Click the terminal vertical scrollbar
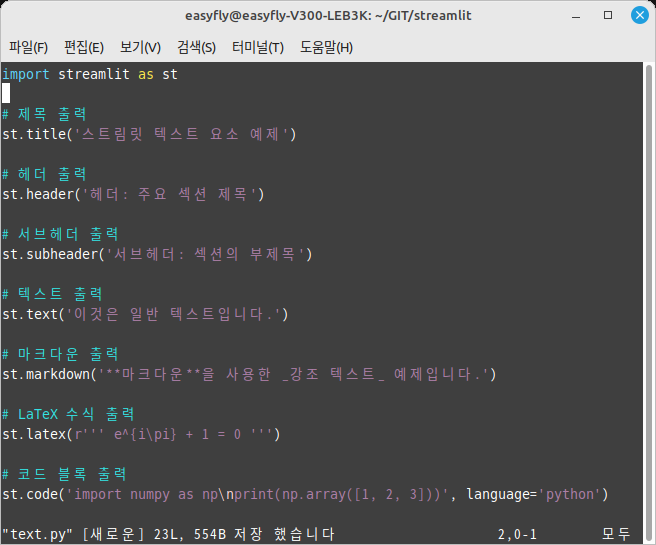The width and height of the screenshot is (656, 545). pos(649,301)
